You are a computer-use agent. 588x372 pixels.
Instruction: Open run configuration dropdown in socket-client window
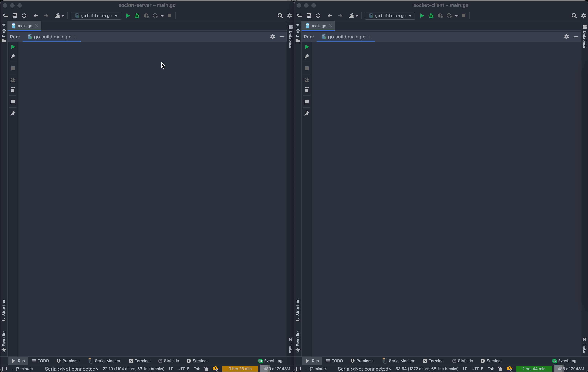tap(390, 16)
